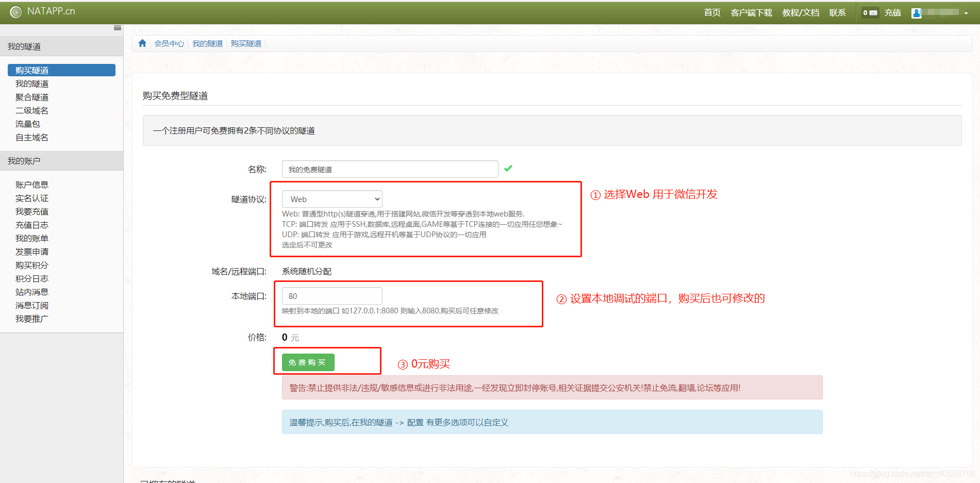Open 消息订阅 sidebar item

pos(32,305)
